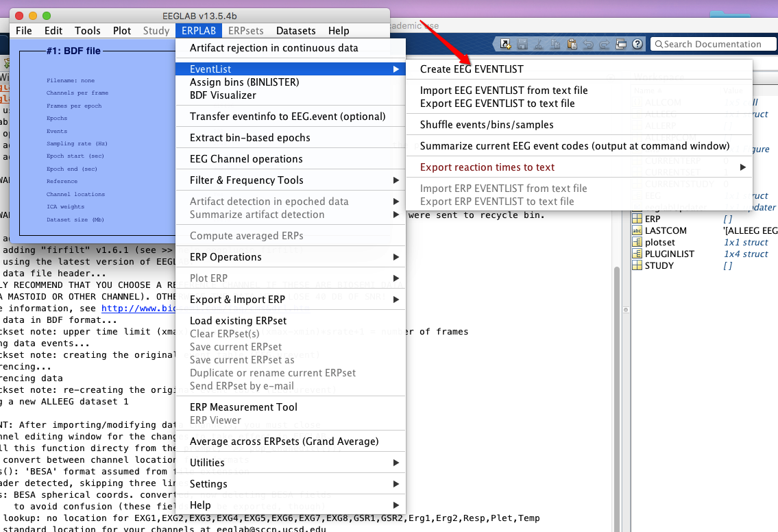Viewport: 778px width, 532px height.
Task: Select Import EEG EVENTLIST from text file
Action: [579, 90]
